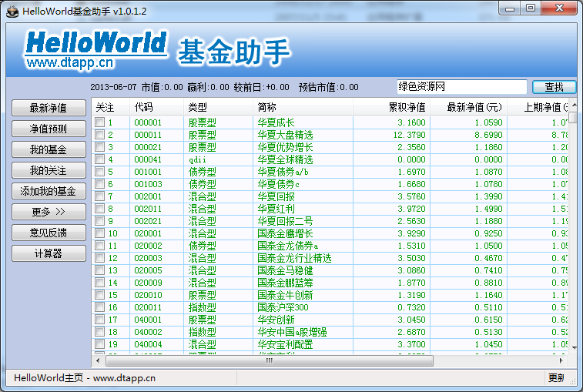
Task: Open the 净值预测 page
Action: [x=48, y=129]
